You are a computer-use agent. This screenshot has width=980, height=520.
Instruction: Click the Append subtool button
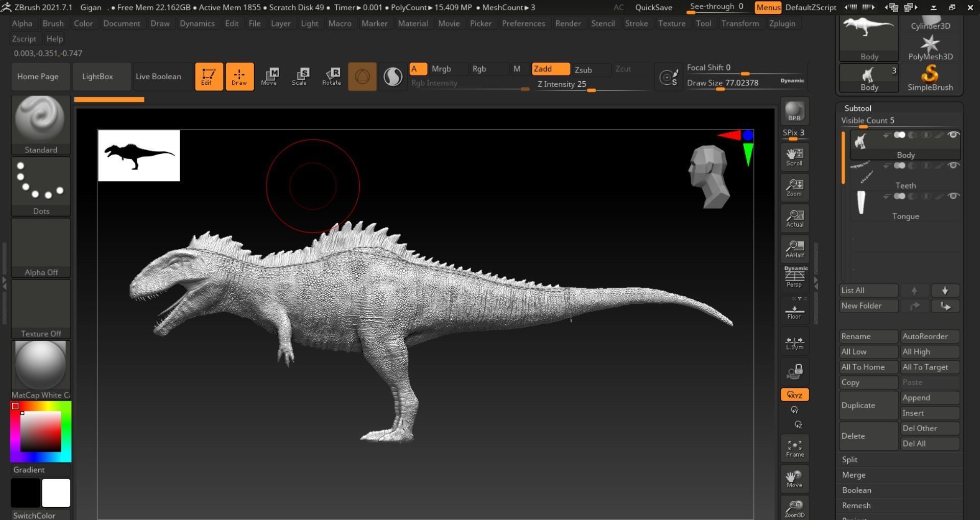coord(929,398)
